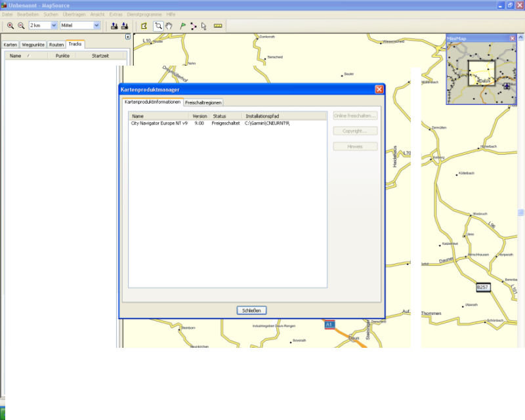Switch to the Wegpunkte tab
The image size is (525, 420).
[33, 45]
